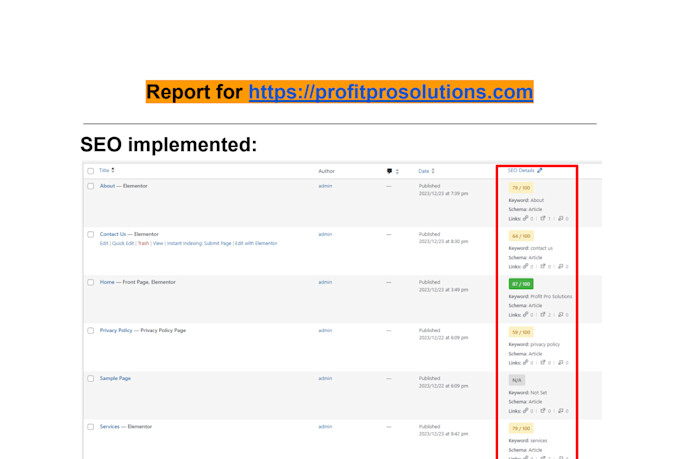Click the Author column header
This screenshot has width=680, height=459.
tap(327, 171)
